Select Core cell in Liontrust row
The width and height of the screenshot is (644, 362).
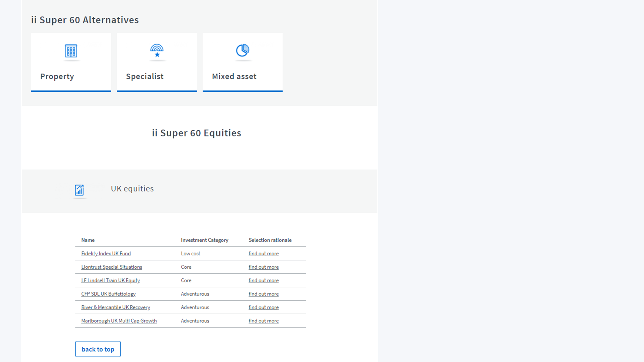click(186, 267)
